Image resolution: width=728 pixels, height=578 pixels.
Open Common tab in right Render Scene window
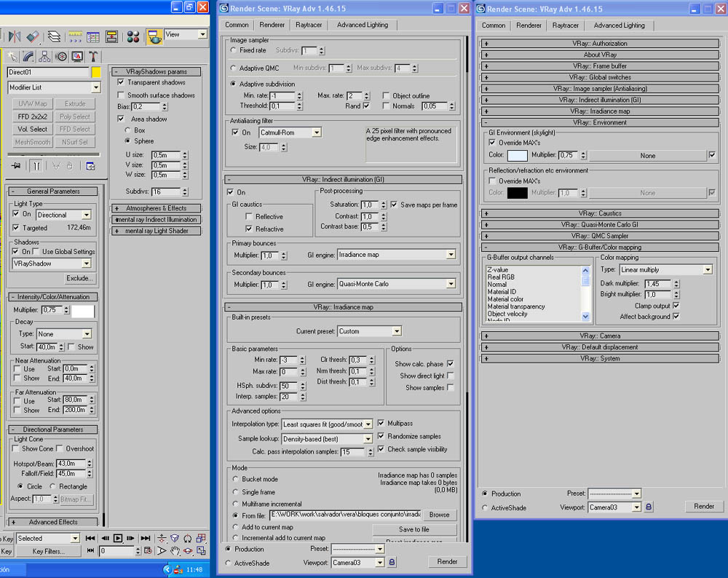coord(494,25)
